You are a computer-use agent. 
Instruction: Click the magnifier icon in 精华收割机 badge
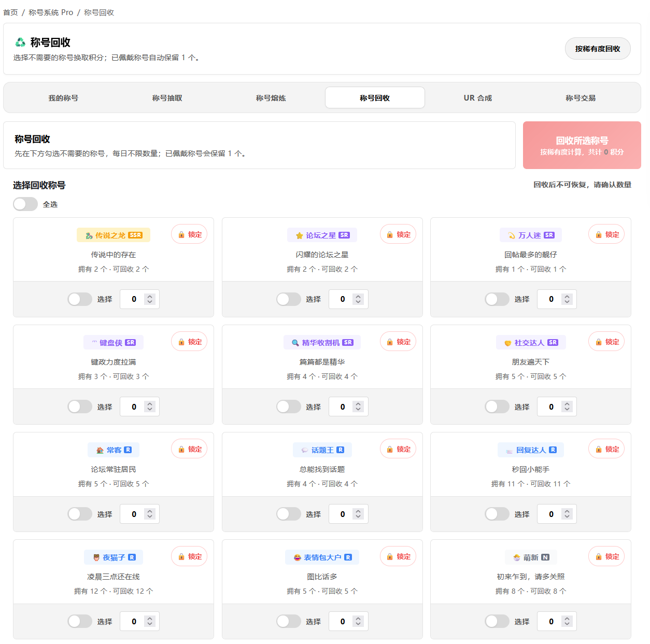(x=295, y=343)
